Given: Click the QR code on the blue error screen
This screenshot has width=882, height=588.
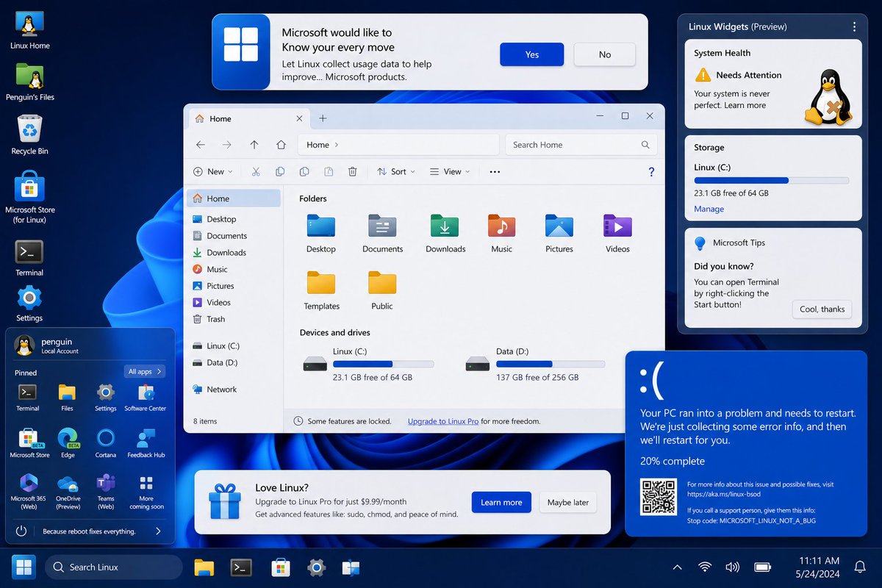Looking at the screenshot, I should click(659, 496).
